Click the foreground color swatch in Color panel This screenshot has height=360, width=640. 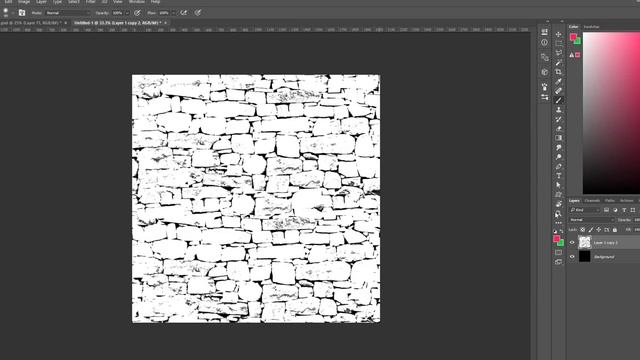point(573,37)
